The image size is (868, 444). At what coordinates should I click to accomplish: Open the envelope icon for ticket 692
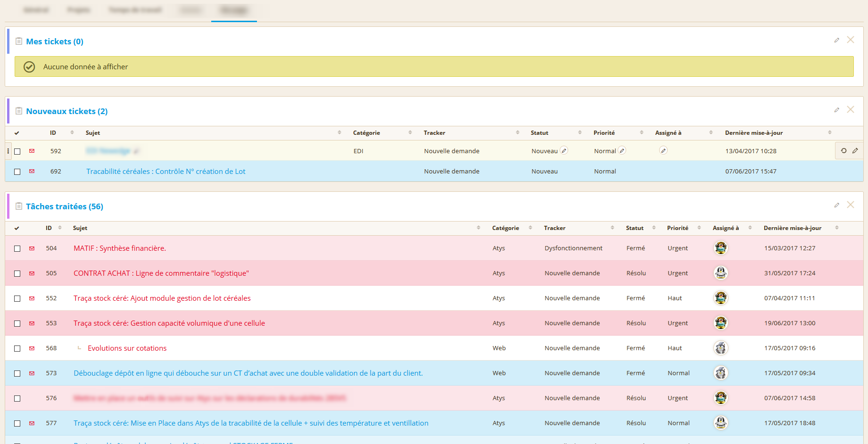[32, 171]
